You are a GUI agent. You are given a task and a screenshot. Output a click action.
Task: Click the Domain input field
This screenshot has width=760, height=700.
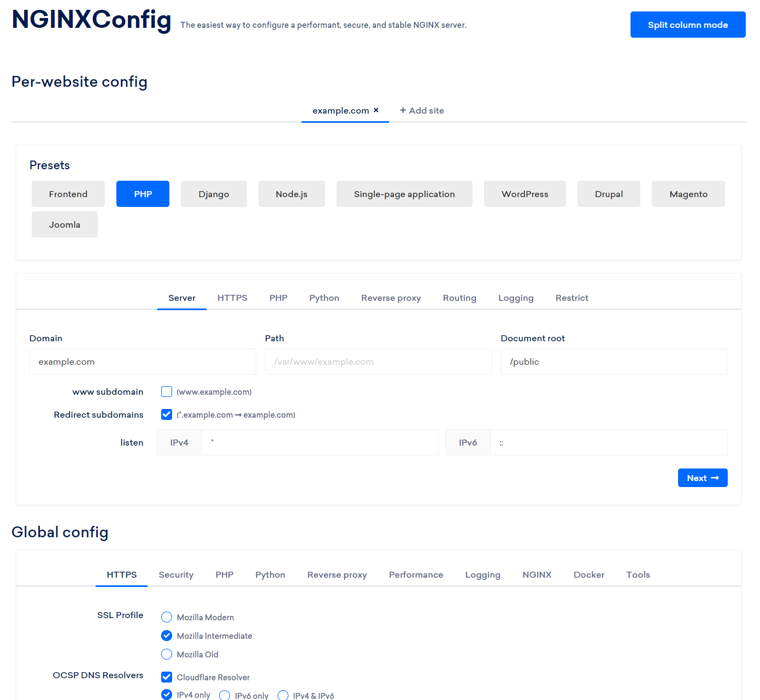143,361
